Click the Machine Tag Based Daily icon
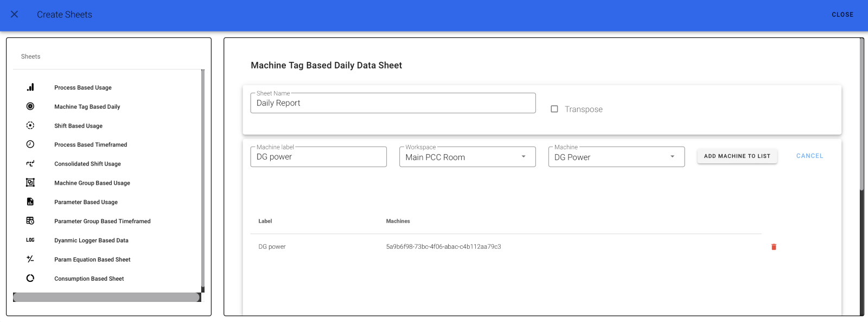The height and width of the screenshot is (322, 868). (x=30, y=106)
